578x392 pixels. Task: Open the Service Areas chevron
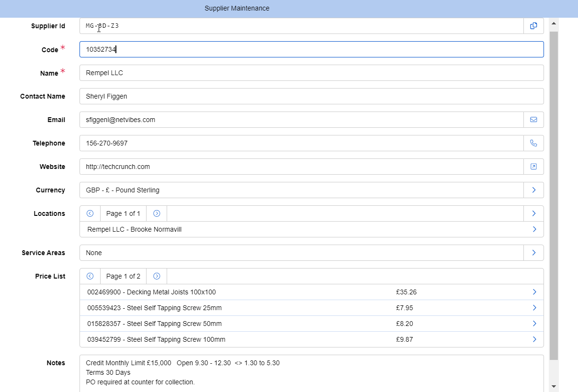pos(533,253)
